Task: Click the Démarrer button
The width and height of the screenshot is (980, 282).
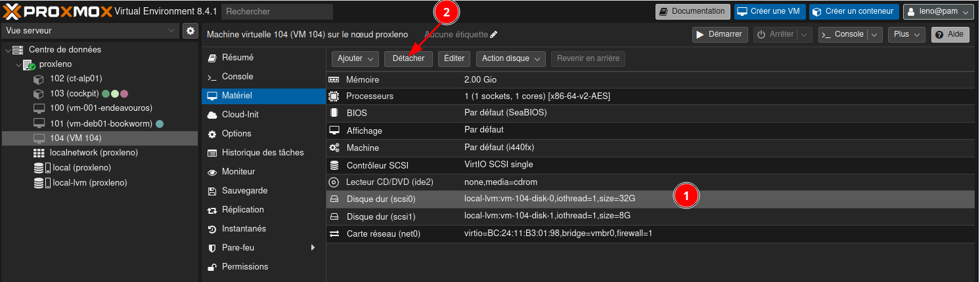Action: (x=719, y=34)
